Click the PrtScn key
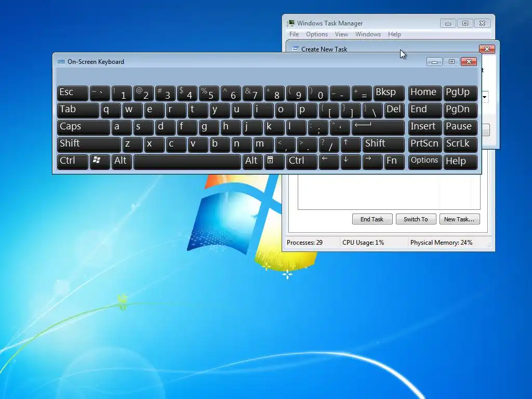 tap(425, 145)
